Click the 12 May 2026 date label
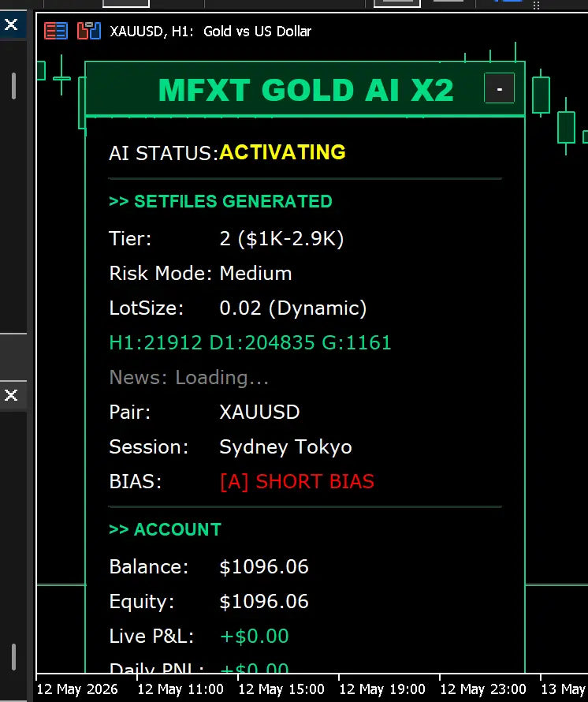Viewport: 588px width, 702px height. 77,689
